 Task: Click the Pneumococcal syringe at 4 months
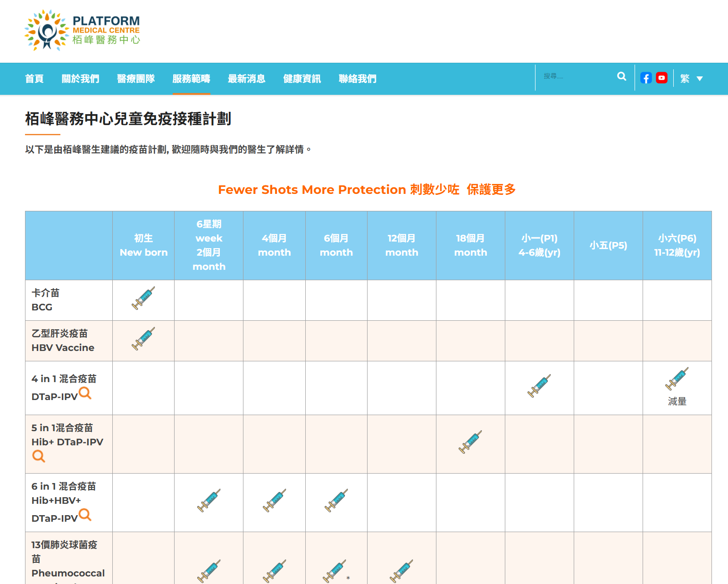coord(275,571)
